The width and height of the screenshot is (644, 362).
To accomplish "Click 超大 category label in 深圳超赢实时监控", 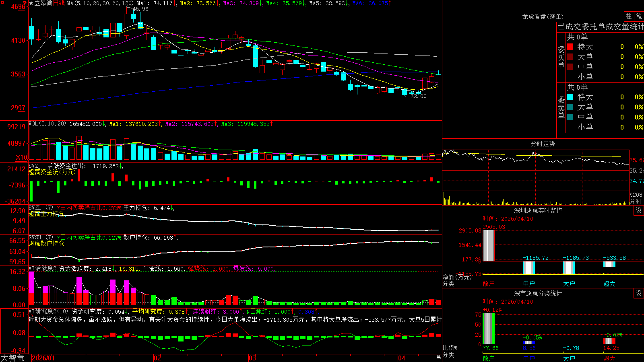I will point(609,284).
